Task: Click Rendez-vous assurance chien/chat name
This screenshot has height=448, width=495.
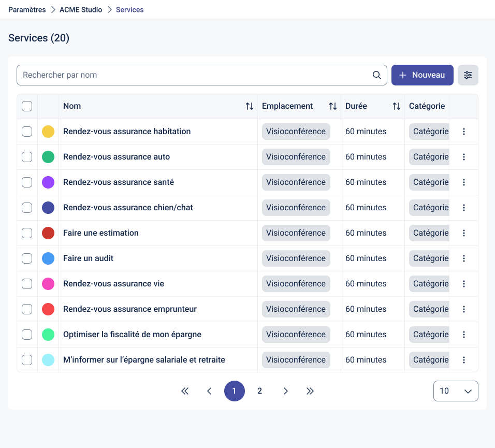Action: tap(128, 208)
